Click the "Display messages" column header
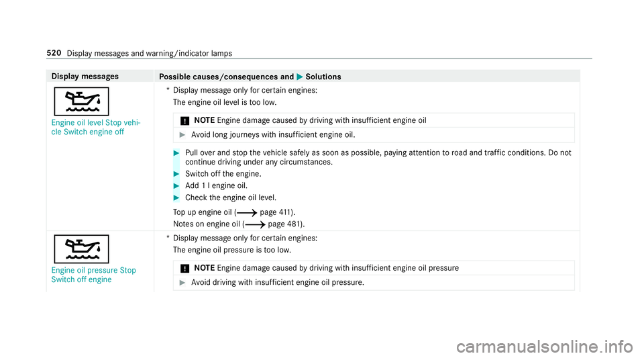The width and height of the screenshot is (644, 358). coord(81,77)
